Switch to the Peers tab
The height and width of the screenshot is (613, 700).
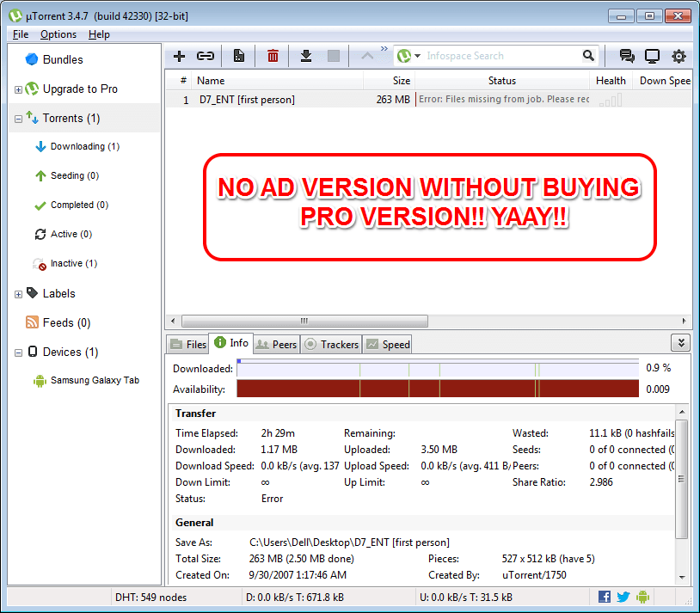(276, 344)
